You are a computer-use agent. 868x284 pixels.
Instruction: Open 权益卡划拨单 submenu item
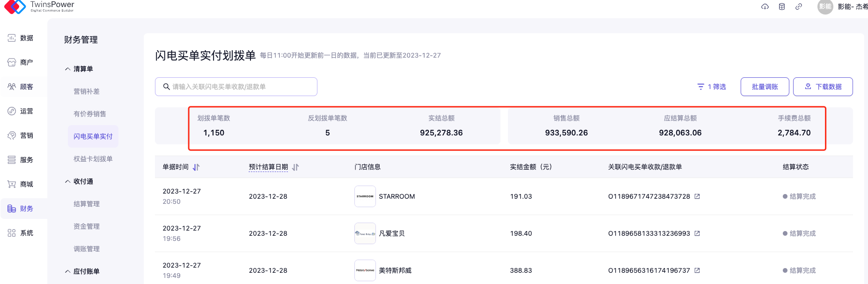(93, 159)
